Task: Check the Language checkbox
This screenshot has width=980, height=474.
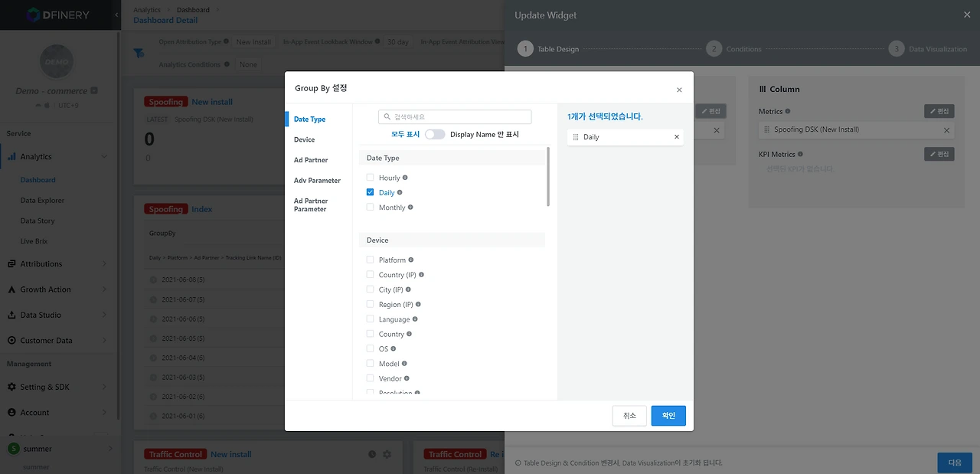Action: (371, 319)
